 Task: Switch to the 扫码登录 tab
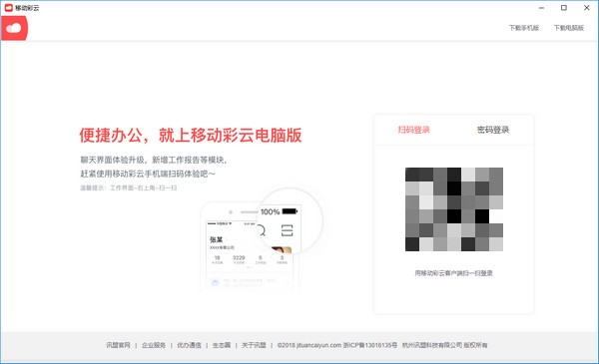coord(413,130)
